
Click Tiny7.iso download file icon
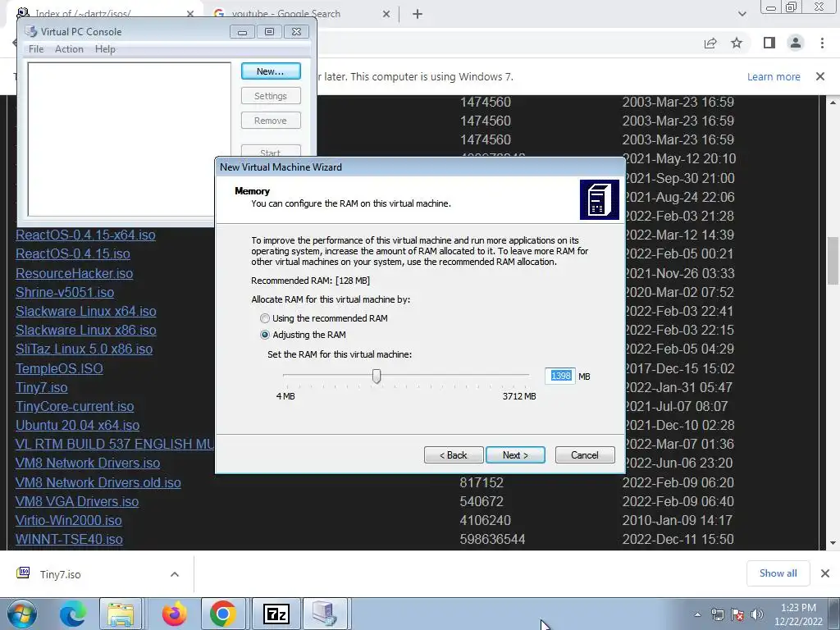tap(23, 573)
